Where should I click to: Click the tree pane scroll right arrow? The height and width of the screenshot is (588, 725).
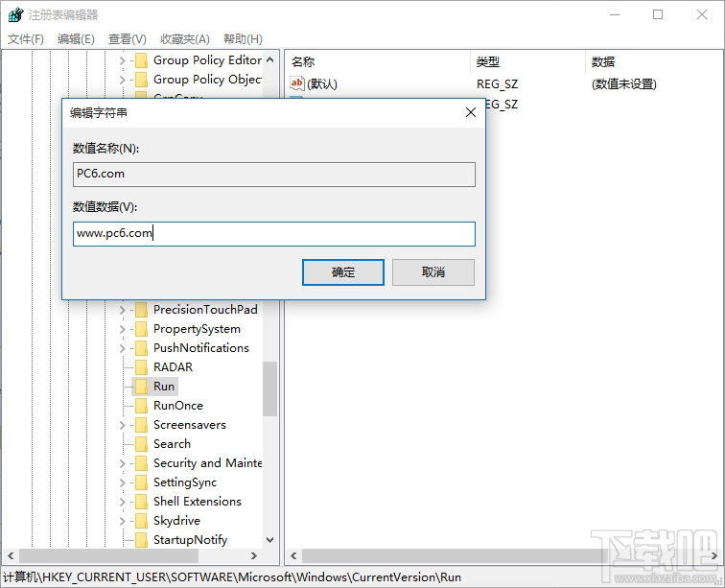coord(253,555)
